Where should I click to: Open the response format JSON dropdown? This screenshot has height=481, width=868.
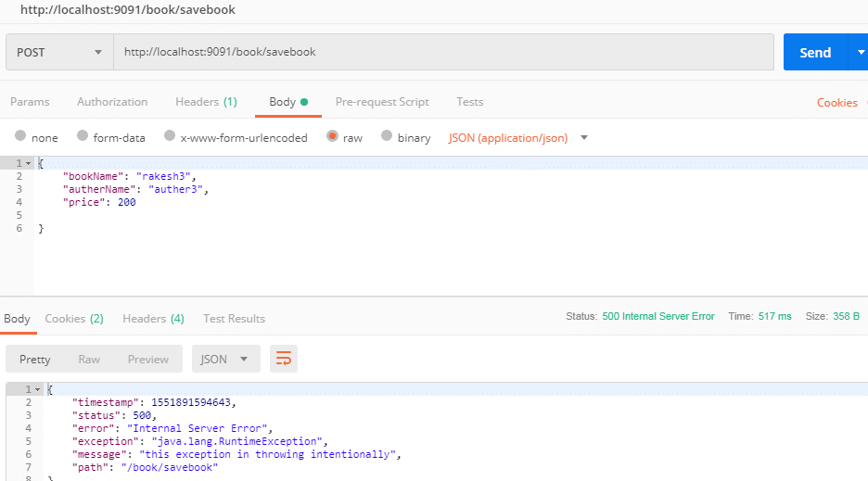coord(225,359)
